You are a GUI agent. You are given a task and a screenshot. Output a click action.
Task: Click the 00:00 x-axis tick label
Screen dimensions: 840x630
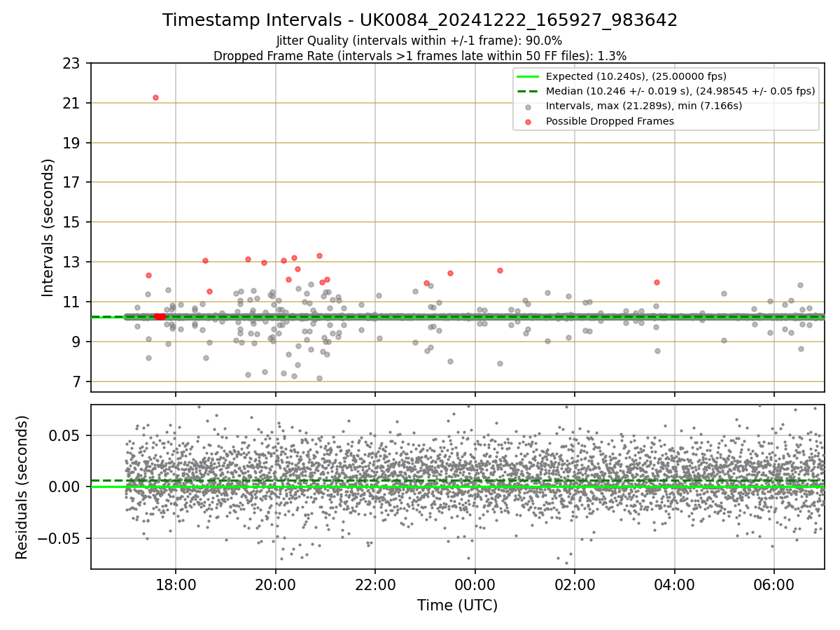coord(475,584)
